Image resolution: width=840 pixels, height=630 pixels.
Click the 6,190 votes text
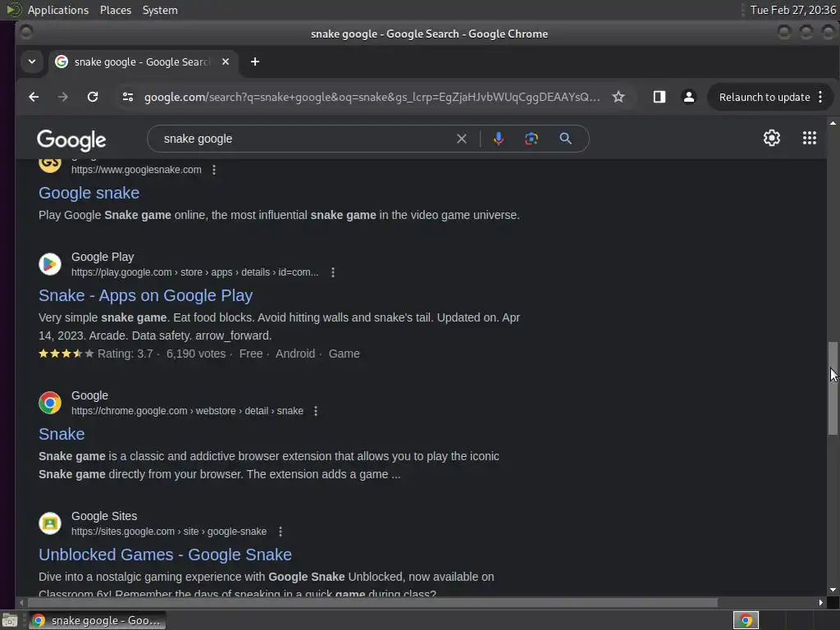pos(196,354)
